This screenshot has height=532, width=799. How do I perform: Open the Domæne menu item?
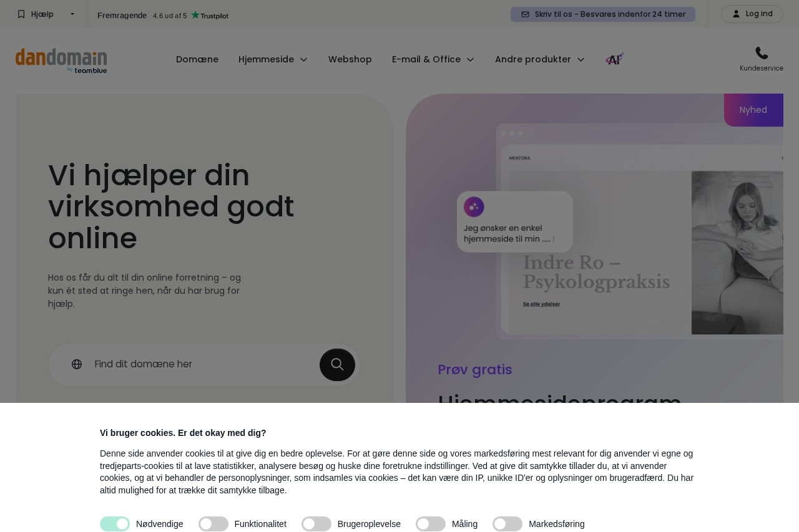[197, 59]
